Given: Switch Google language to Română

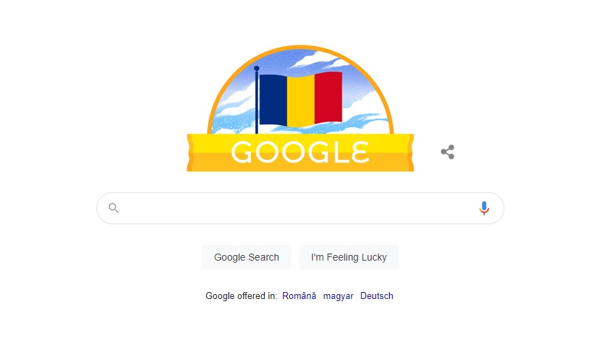Looking at the screenshot, I should (x=299, y=296).
